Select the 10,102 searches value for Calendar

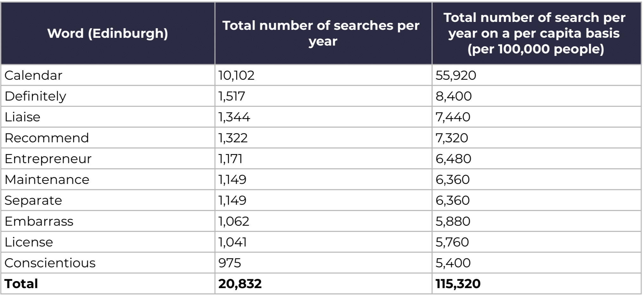tap(236, 75)
